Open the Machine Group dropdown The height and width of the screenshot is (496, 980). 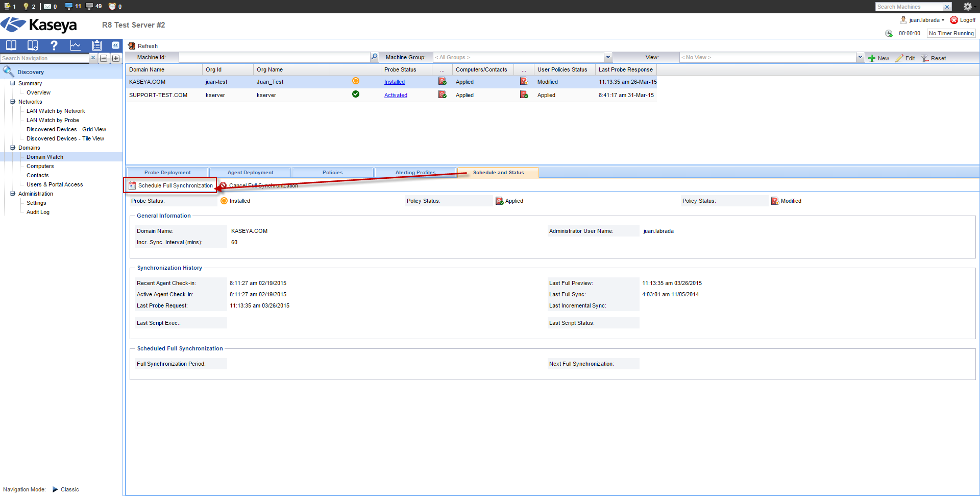(608, 57)
